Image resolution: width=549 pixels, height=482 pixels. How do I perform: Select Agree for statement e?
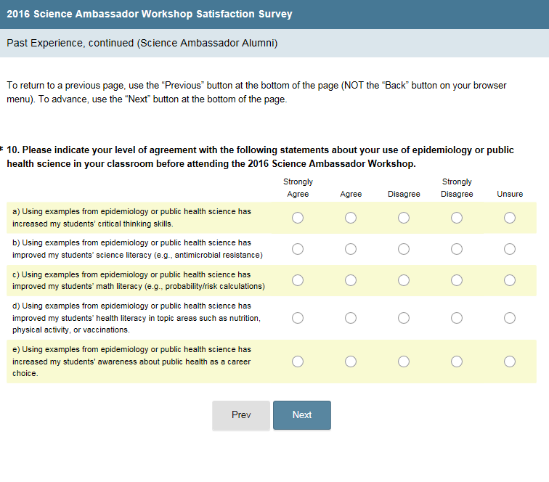click(x=350, y=361)
